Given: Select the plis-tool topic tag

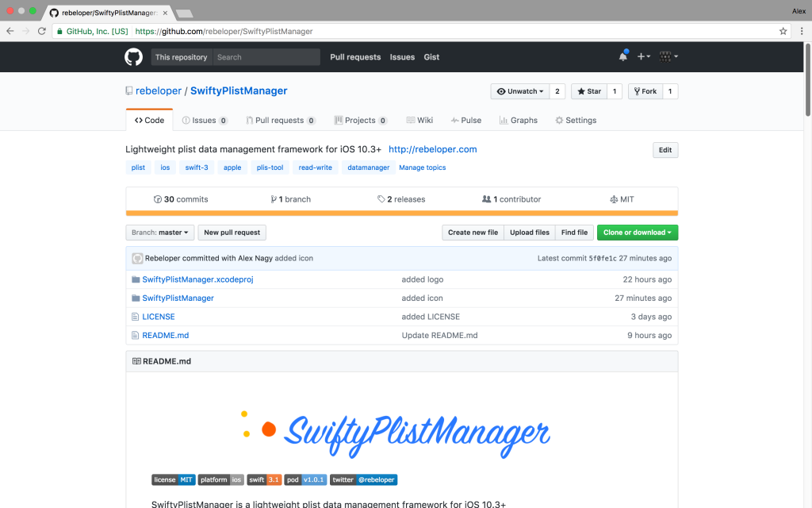Looking at the screenshot, I should click(270, 167).
